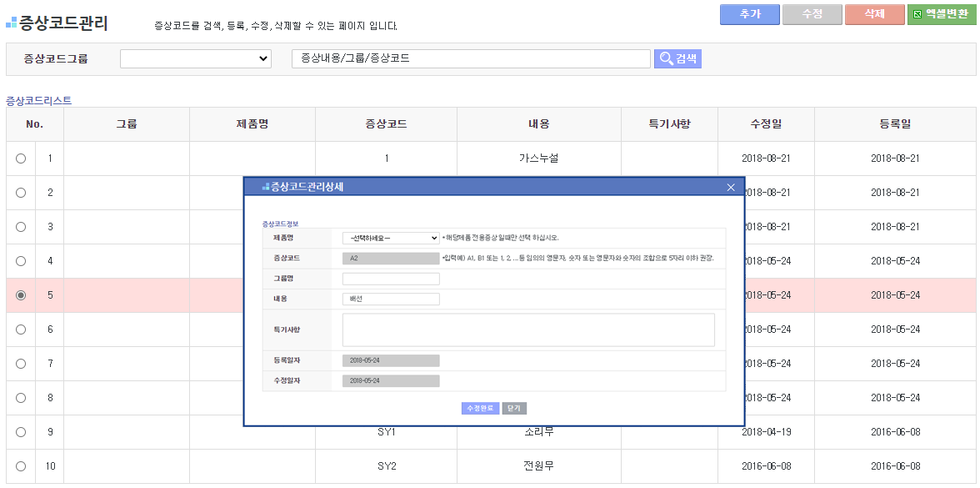Viewport: 980px width, 488px height.
Task: Click the 닫기 button in dialog
Action: (514, 408)
